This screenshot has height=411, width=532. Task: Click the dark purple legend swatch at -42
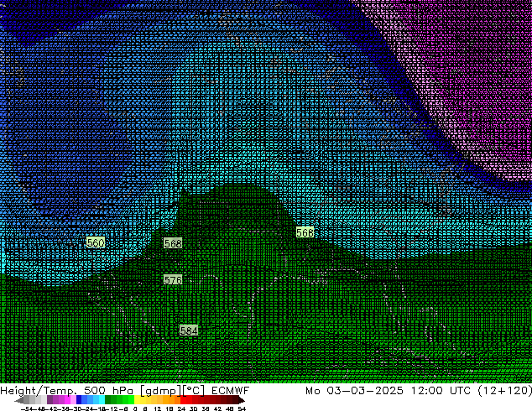(50, 399)
